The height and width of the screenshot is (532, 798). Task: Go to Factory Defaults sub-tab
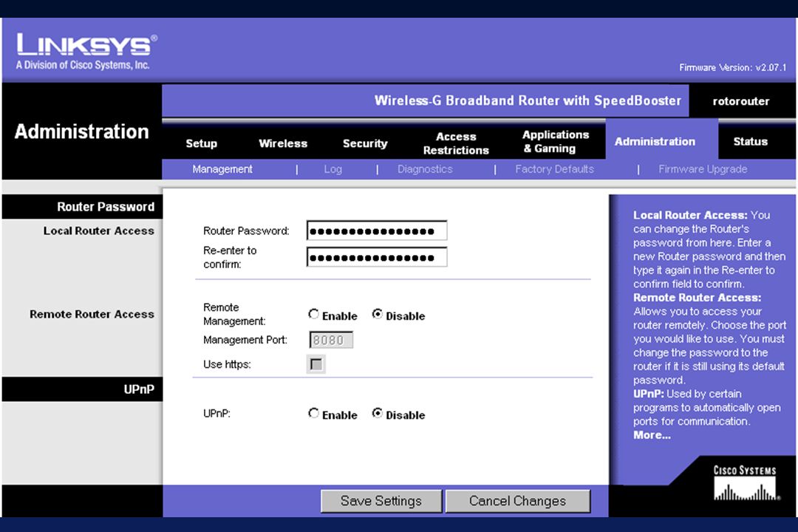[554, 169]
